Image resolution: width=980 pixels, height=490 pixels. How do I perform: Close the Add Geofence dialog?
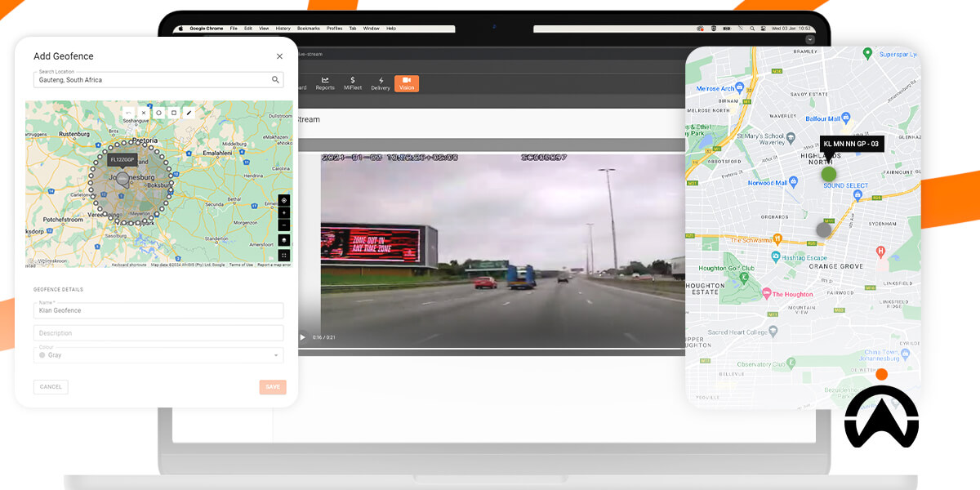coord(279,56)
